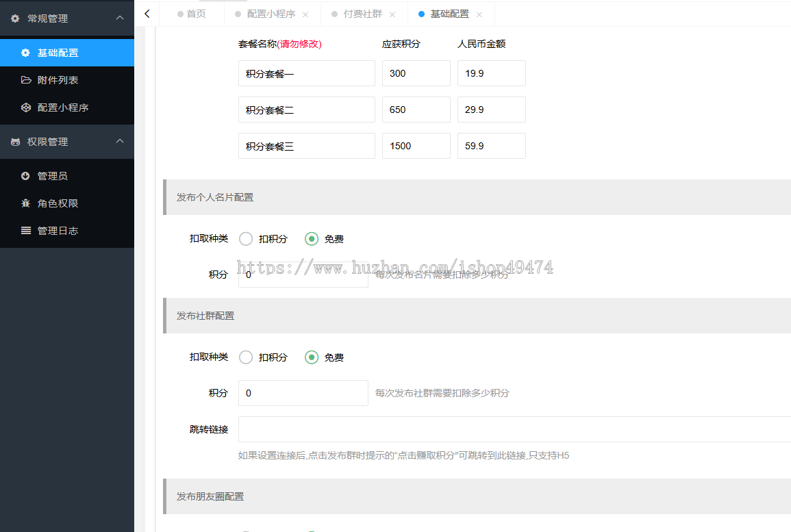Open 配置小程序 in the sidebar menu
This screenshot has width=791, height=532.
pos(67,107)
